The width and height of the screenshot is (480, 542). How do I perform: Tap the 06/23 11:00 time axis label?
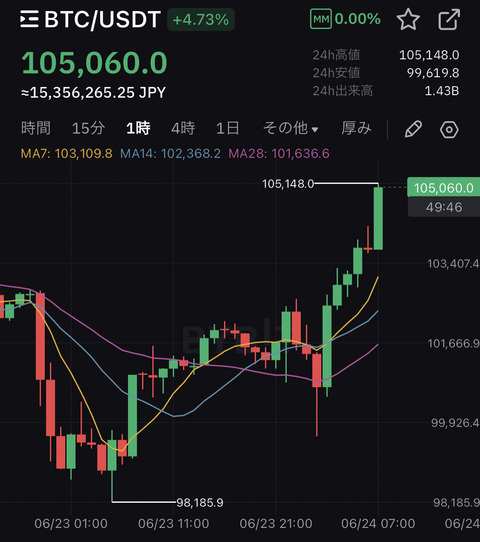[x=173, y=524]
